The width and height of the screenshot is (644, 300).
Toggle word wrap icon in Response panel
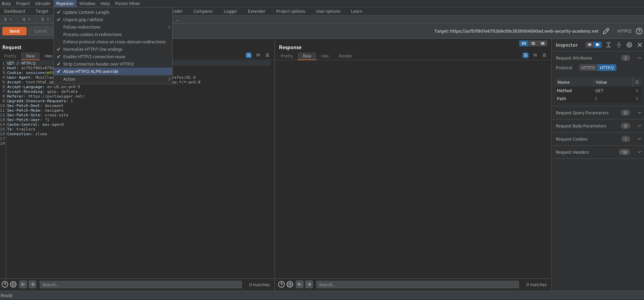pos(526,55)
